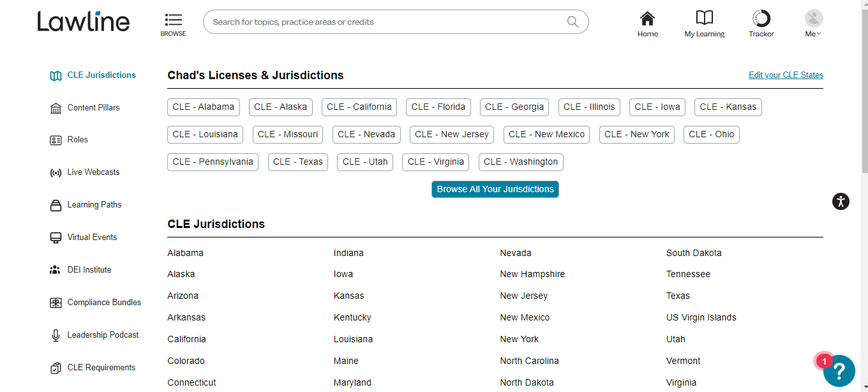Open US Virgin Islands jurisdiction link

(701, 318)
